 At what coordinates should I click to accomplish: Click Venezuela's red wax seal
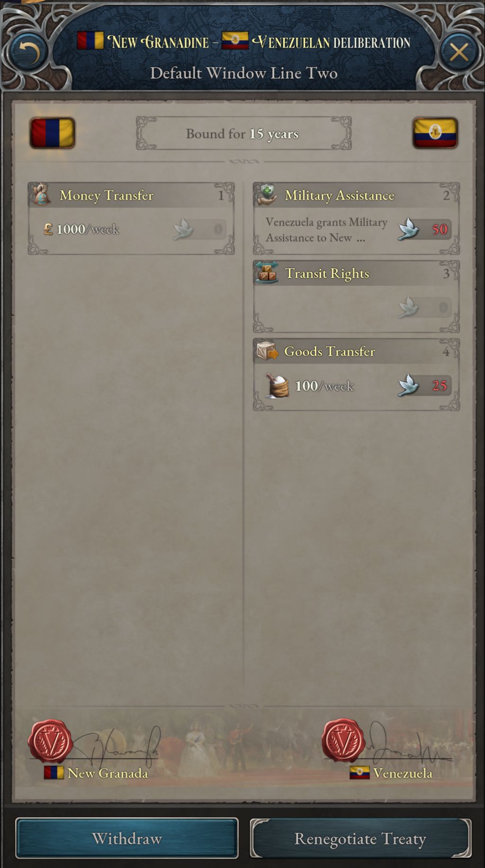pos(343,740)
